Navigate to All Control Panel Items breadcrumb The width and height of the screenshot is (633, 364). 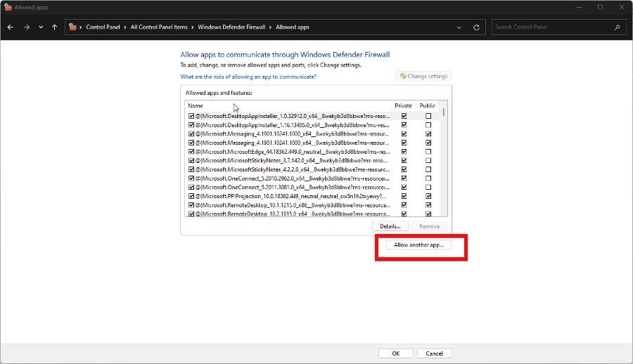[159, 27]
